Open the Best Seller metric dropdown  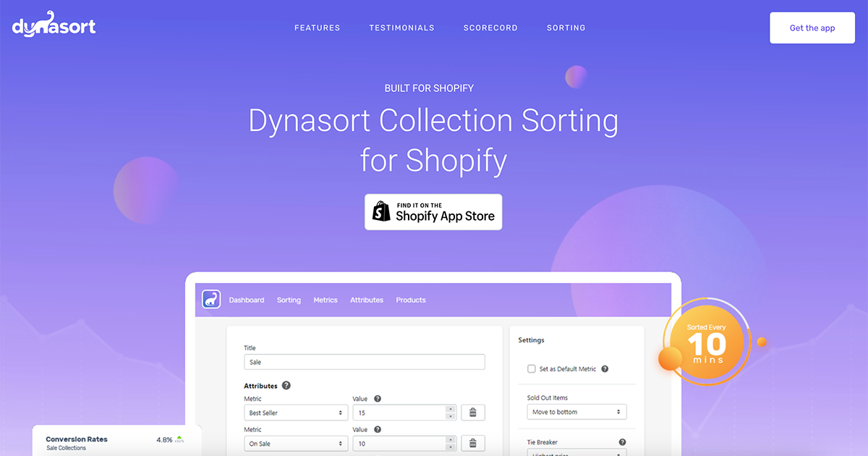(295, 412)
